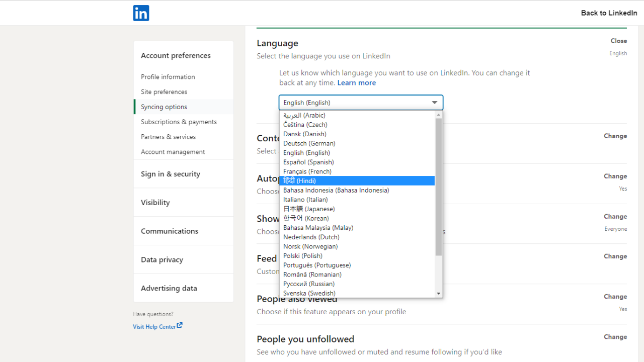Click the LinkedIn logo icon
644x362 pixels.
pyautogui.click(x=141, y=13)
